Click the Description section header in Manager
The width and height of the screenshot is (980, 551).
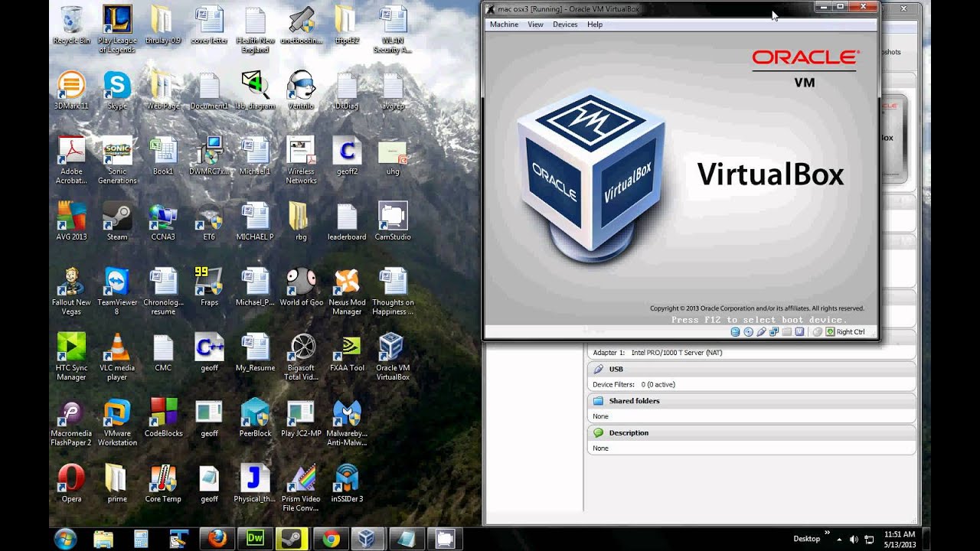tap(752, 432)
